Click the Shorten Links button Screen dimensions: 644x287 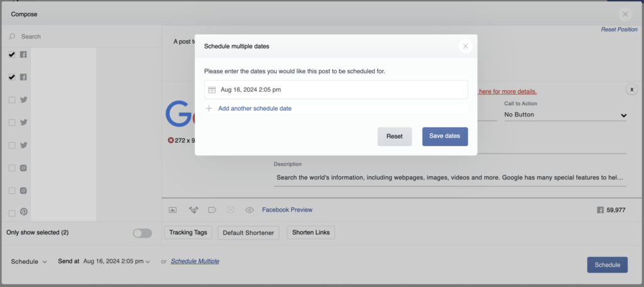pyautogui.click(x=311, y=232)
